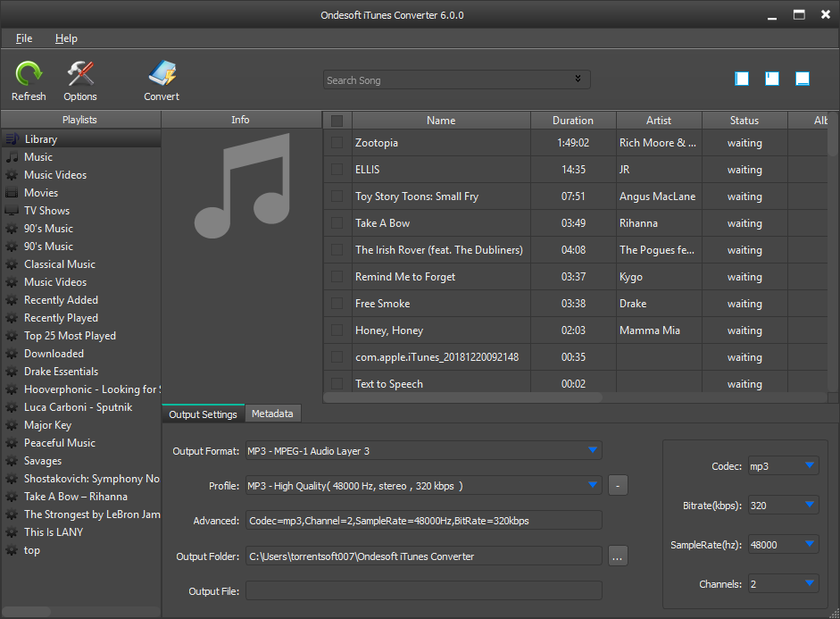Check the box for Remind Me to Forget
Viewport: 840px width, 619px height.
pyautogui.click(x=337, y=277)
